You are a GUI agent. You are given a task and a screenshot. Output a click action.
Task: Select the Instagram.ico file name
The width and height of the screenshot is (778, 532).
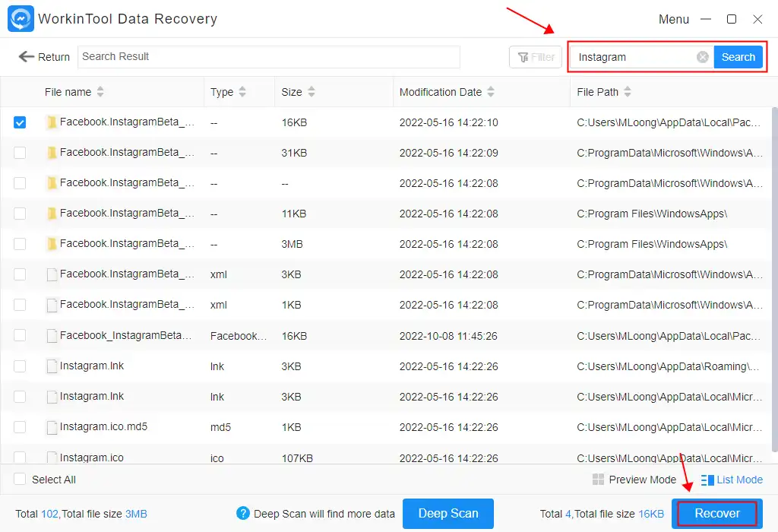coord(92,458)
